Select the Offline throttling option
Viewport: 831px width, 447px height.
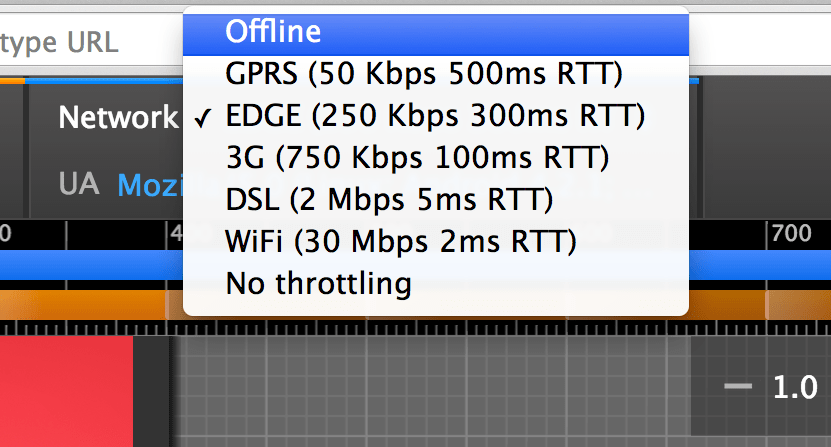tap(273, 31)
